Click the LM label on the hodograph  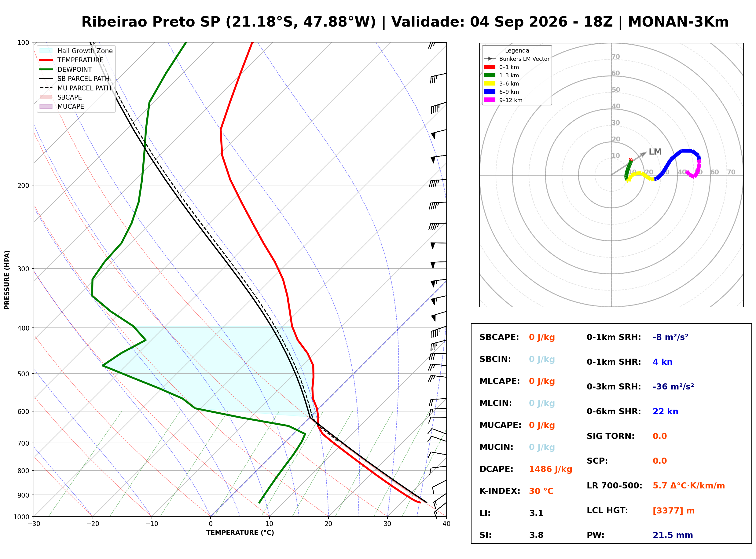[x=655, y=152]
